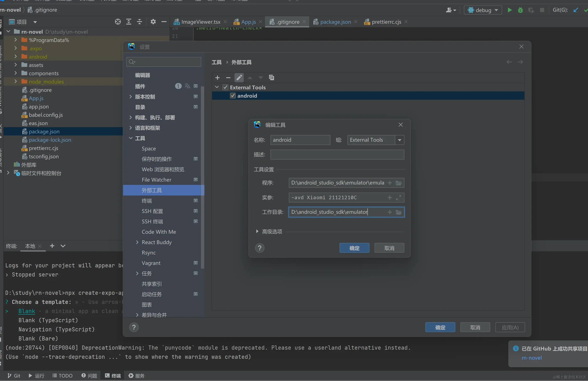Select Code With Me settings item
This screenshot has height=381, width=588.
[159, 232]
